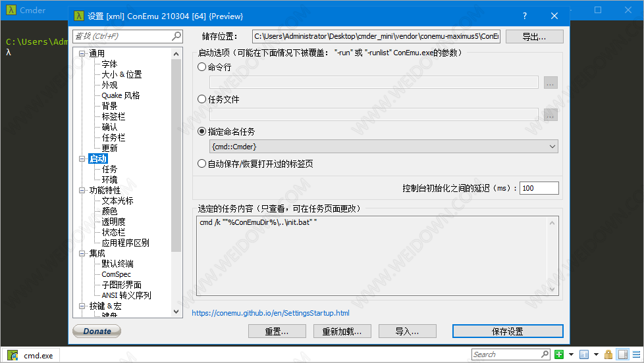Click the green new console plus icon
The width and height of the screenshot is (644, 363).
pyautogui.click(x=559, y=355)
